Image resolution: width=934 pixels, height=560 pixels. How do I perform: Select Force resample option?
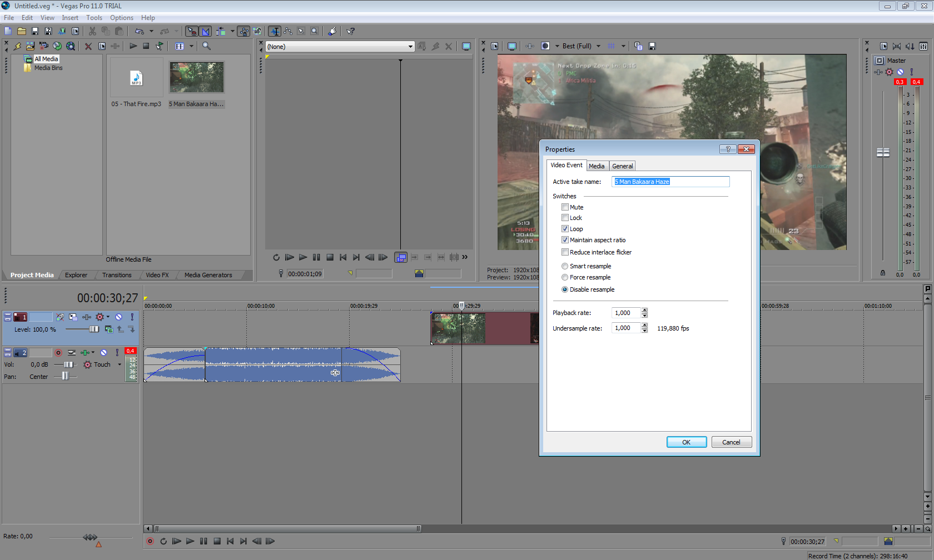pyautogui.click(x=565, y=277)
